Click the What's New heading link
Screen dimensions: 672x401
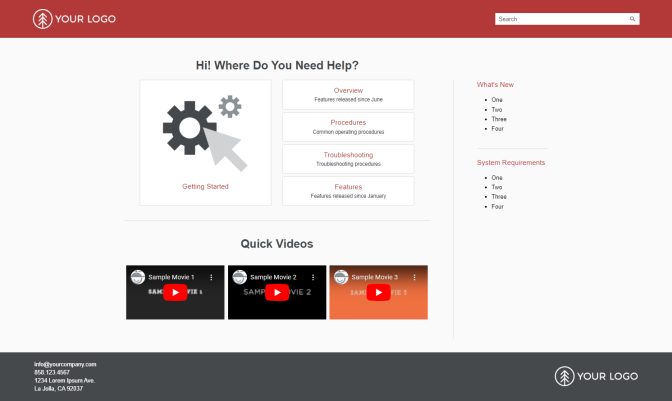[x=495, y=85]
